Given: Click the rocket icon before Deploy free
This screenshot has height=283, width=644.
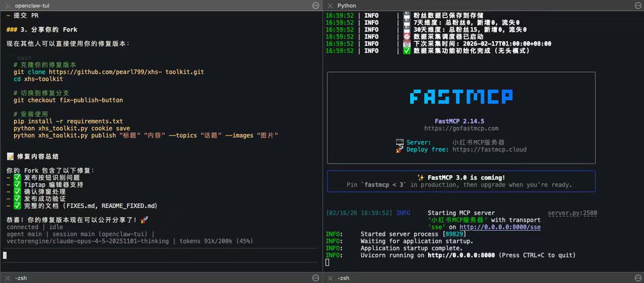Looking at the screenshot, I should click(399, 150).
